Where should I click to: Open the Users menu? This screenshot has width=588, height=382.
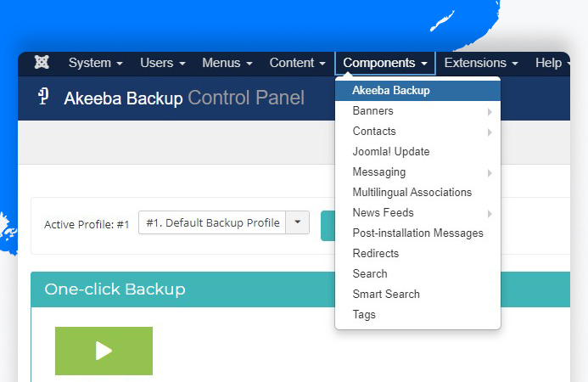pos(162,63)
